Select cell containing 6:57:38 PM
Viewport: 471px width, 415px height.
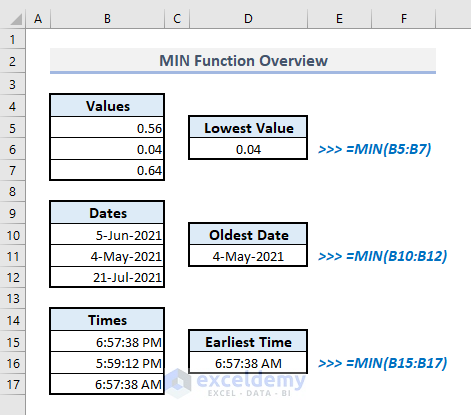coord(107,342)
